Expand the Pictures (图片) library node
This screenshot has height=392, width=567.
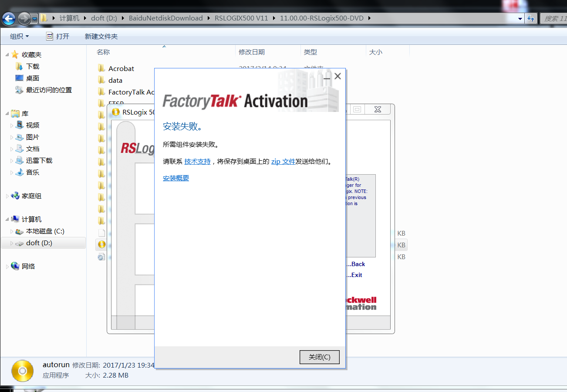coord(12,137)
